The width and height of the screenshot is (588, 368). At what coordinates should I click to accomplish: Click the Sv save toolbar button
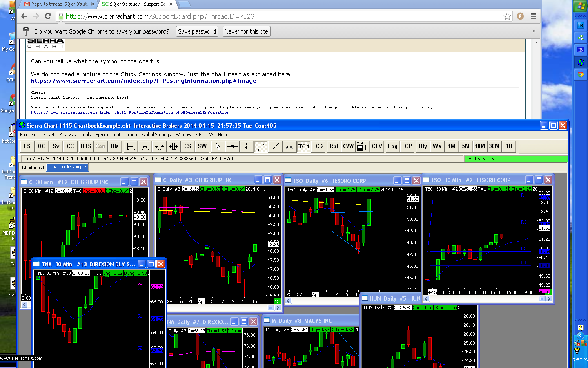[56, 146]
